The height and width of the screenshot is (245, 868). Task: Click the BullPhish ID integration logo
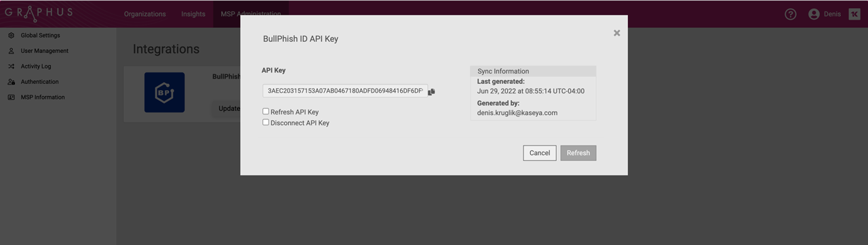click(x=164, y=92)
